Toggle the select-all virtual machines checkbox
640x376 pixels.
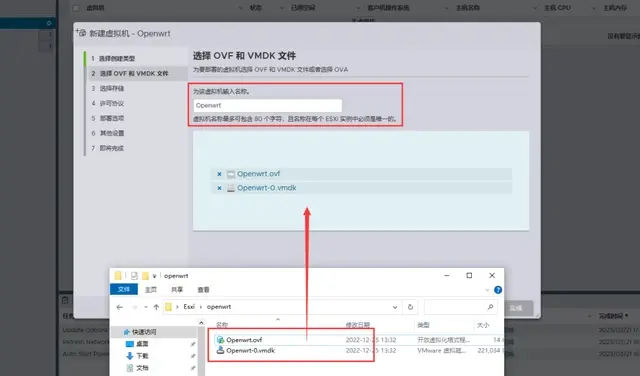tap(76, 8)
